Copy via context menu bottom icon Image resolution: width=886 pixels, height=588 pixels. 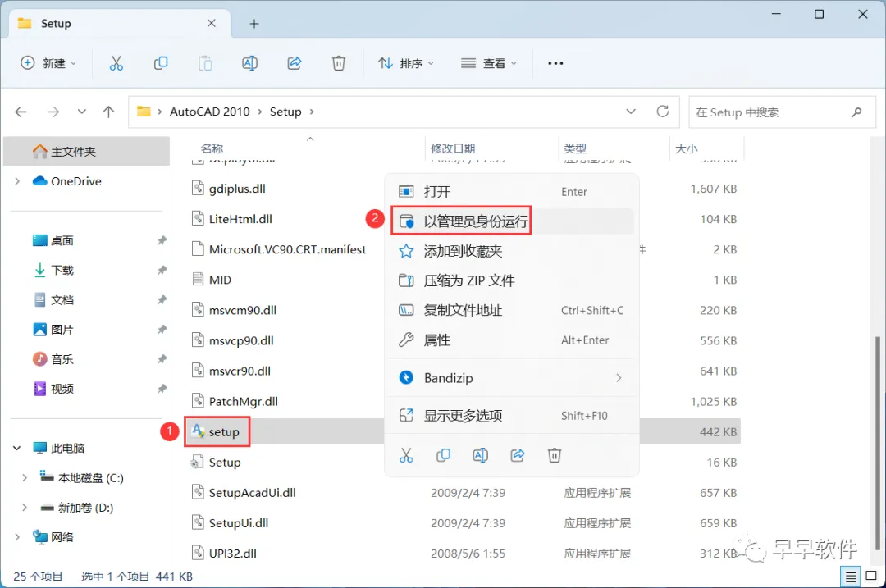pyautogui.click(x=444, y=455)
